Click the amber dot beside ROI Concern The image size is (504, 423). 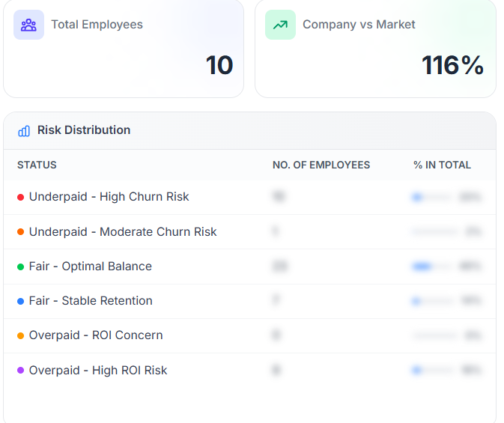click(x=21, y=335)
